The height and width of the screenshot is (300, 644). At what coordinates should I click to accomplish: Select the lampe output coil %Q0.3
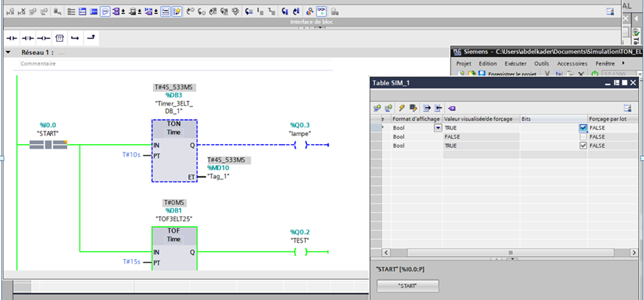pos(301,145)
